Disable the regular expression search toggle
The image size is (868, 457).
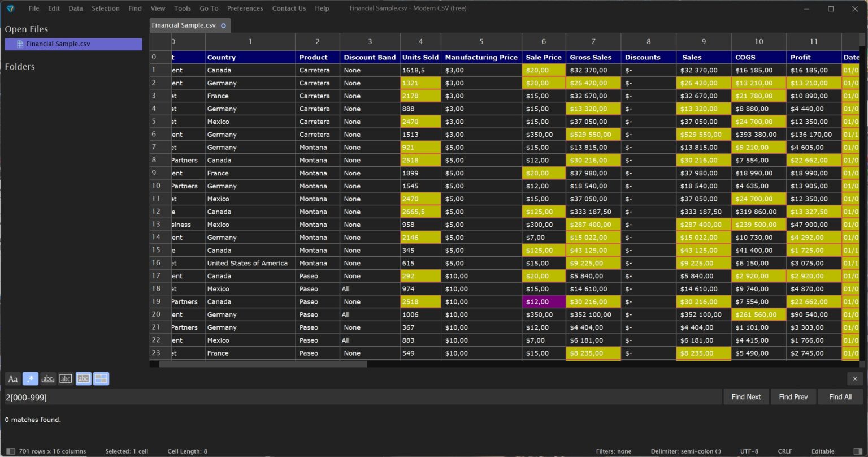31,379
